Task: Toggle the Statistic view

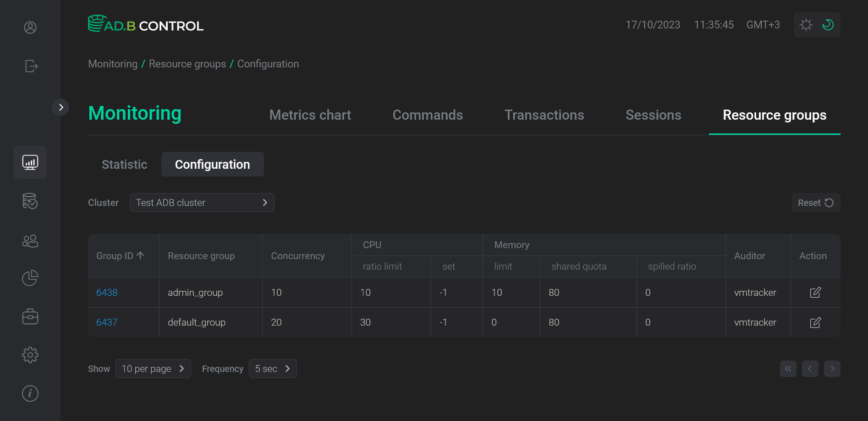Action: point(124,164)
